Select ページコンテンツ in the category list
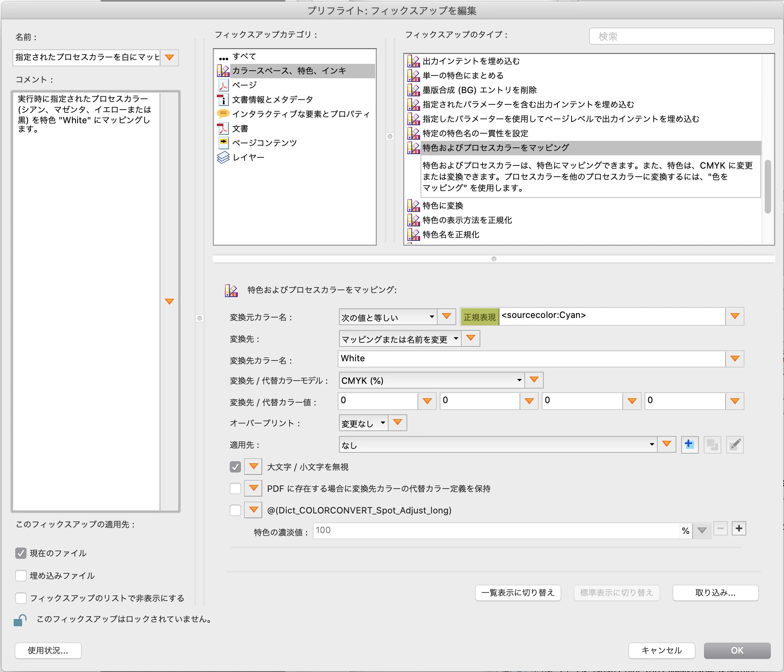The image size is (784, 672). point(264,143)
